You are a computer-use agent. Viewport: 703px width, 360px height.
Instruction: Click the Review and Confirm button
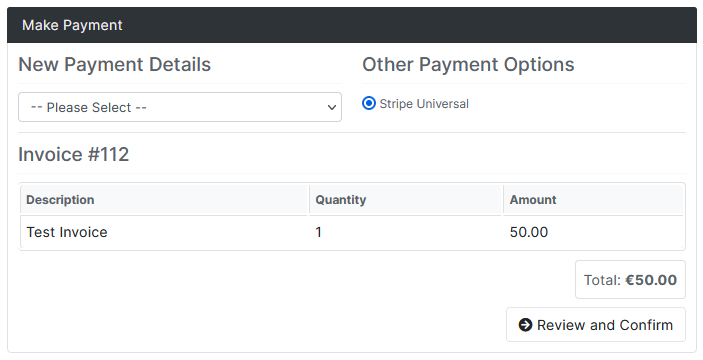coord(596,325)
